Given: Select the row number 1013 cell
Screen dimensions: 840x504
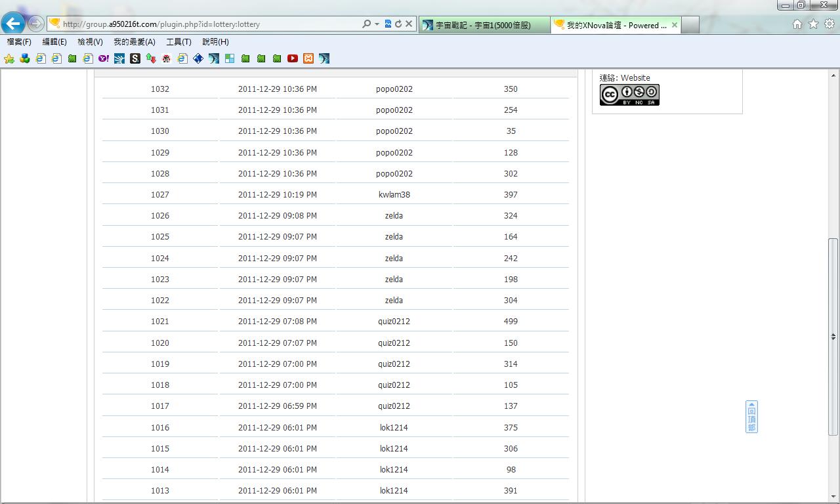Looking at the screenshot, I should click(x=160, y=490).
